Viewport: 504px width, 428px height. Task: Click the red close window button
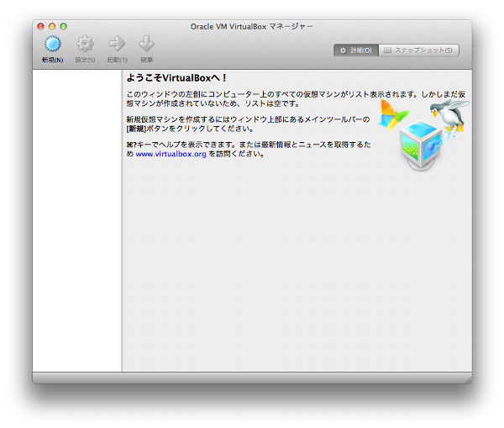click(41, 26)
